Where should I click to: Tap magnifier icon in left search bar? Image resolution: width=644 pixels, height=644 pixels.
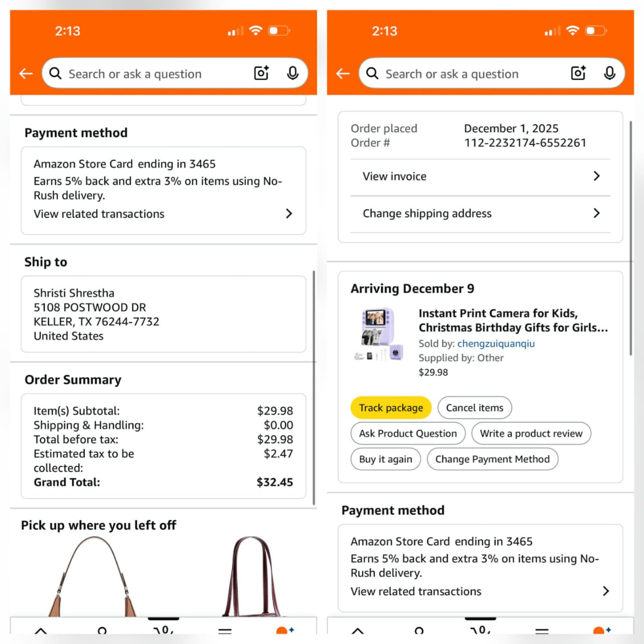pos(55,73)
